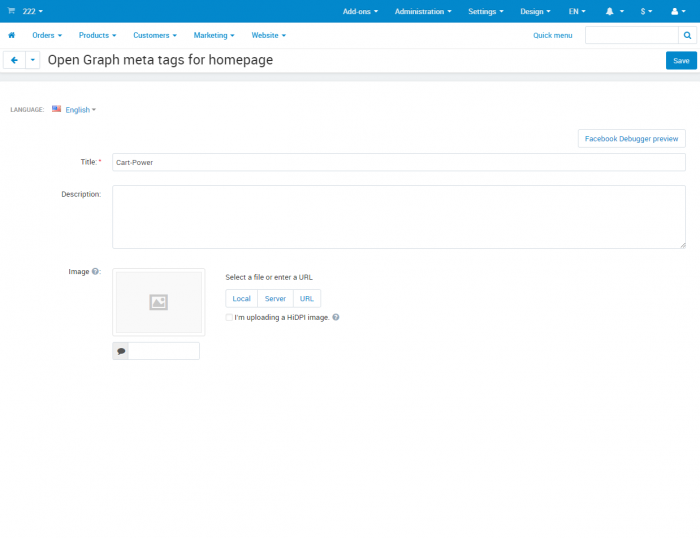Image resolution: width=700 pixels, height=538 pixels.
Task: Click the top search input field
Action: pos(632,35)
